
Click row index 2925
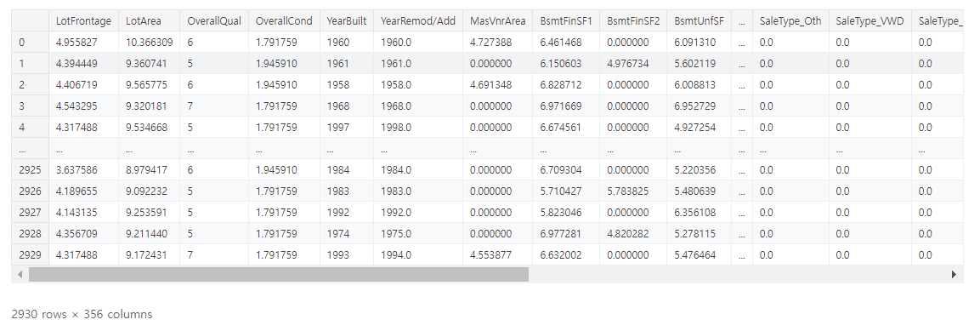pos(30,170)
